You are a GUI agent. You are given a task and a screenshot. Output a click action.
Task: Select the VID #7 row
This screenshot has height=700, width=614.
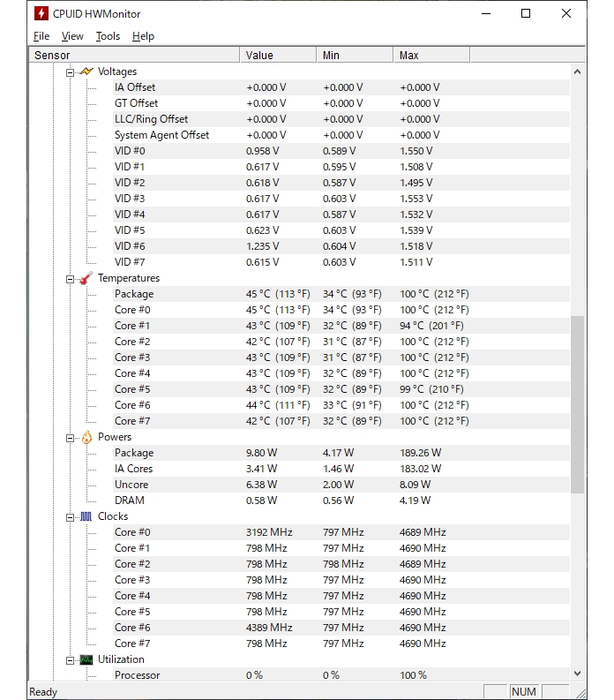[341, 262]
